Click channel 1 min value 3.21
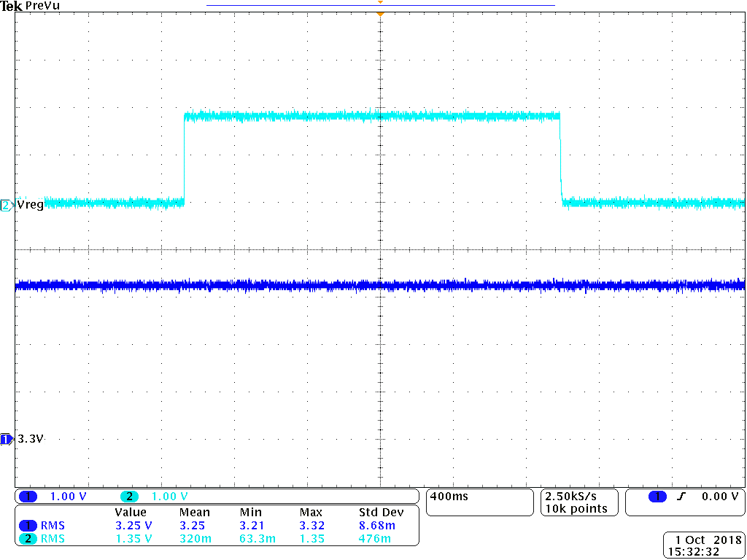The width and height of the screenshot is (747, 560). coord(252,526)
